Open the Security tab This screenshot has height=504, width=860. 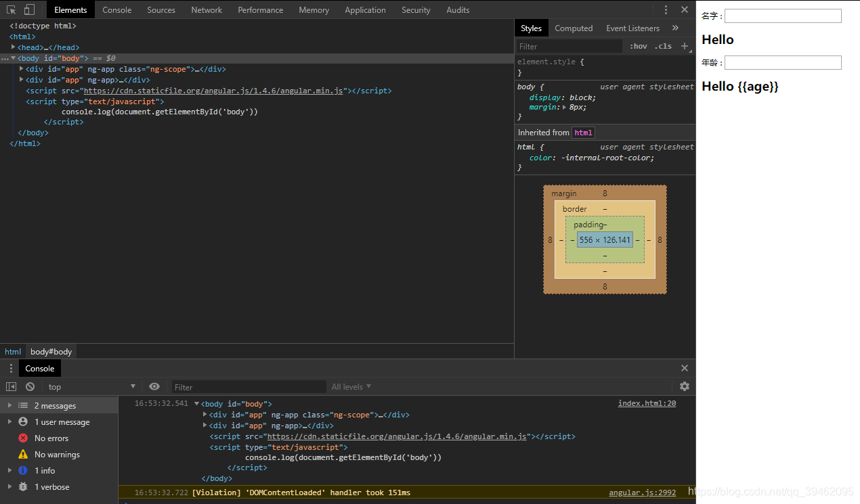[416, 9]
